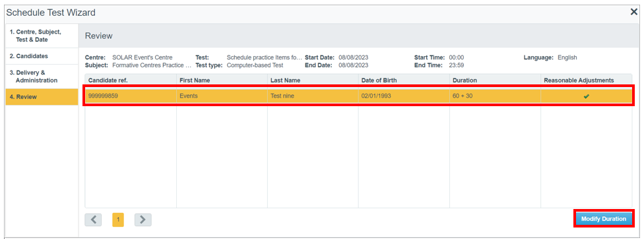Sort by Duration column header
Viewport: 644px width, 242px height.
[x=496, y=80]
